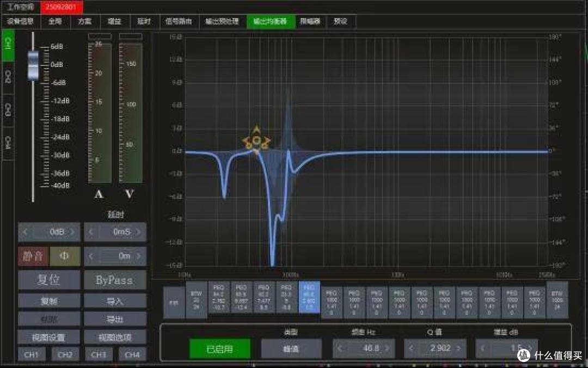Click the 46.8 frequency value field
This screenshot has width=588, height=368.
(363, 348)
